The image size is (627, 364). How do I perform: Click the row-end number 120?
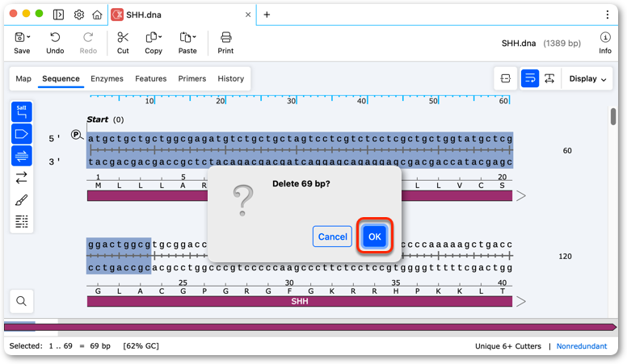coord(565,256)
